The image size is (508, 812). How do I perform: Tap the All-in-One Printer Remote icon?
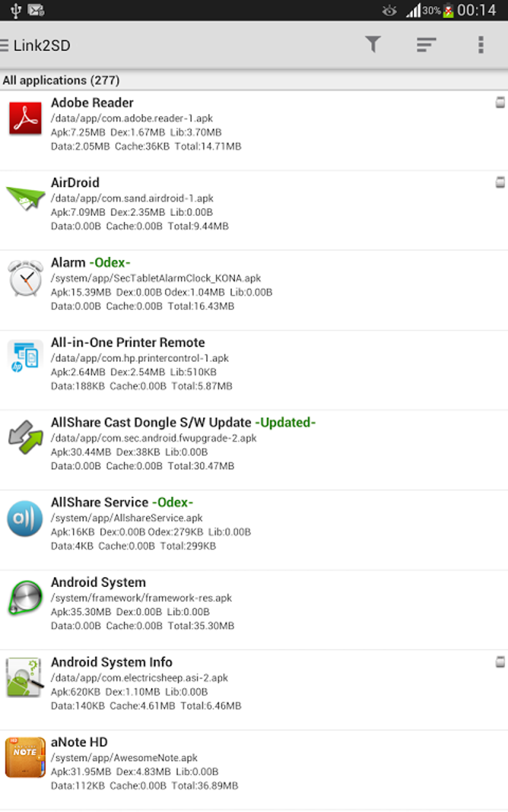(25, 357)
